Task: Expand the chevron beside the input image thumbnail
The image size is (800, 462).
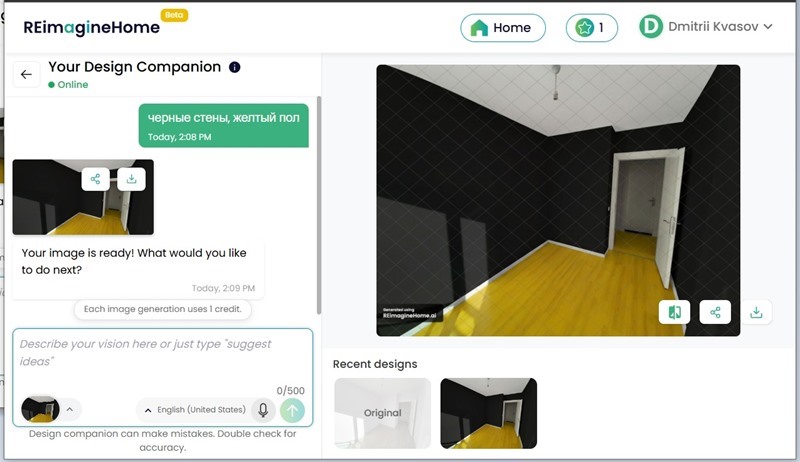Action: [70, 409]
